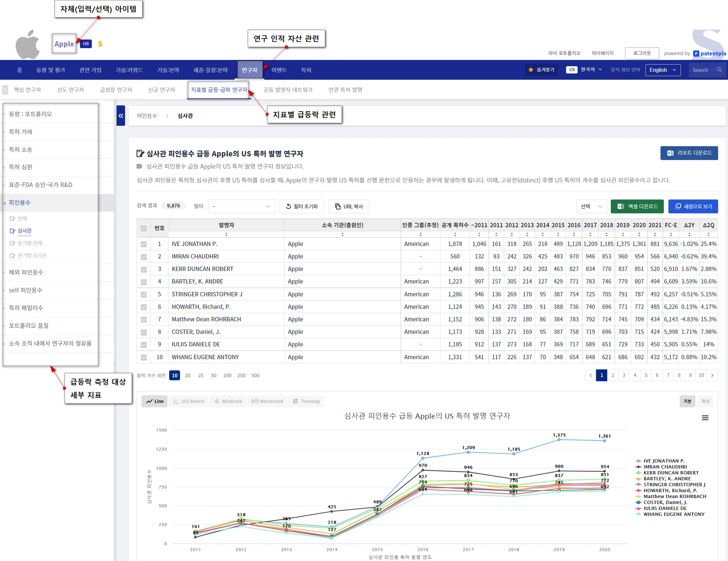The image size is (728, 561).
Task: Switch chart to Wordcloud view
Action: [267, 401]
